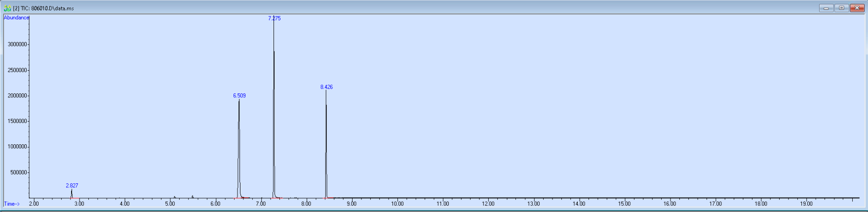This screenshot has height=212, width=868.
Task: Select the peak label 8.426
Action: tap(326, 87)
